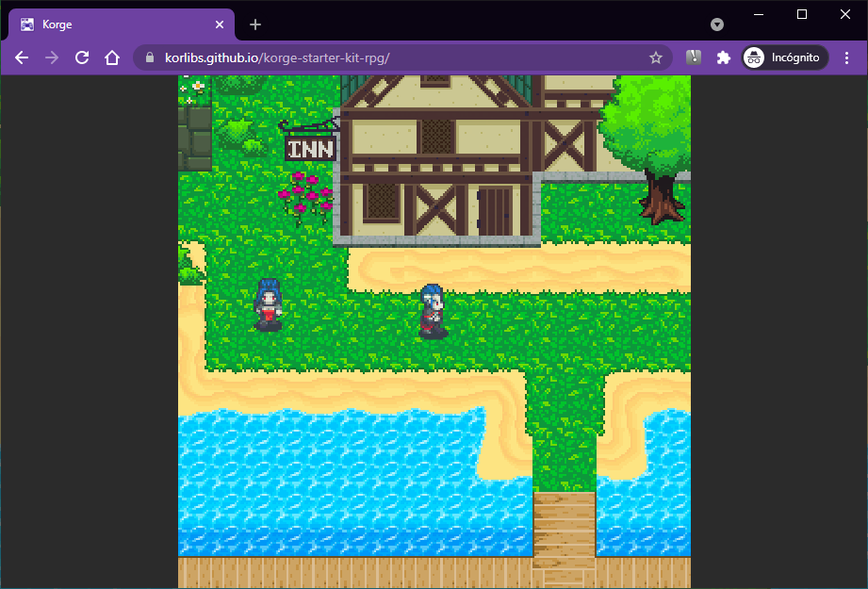This screenshot has height=589, width=868.
Task: Open the tab search dropdown arrow
Action: click(717, 25)
